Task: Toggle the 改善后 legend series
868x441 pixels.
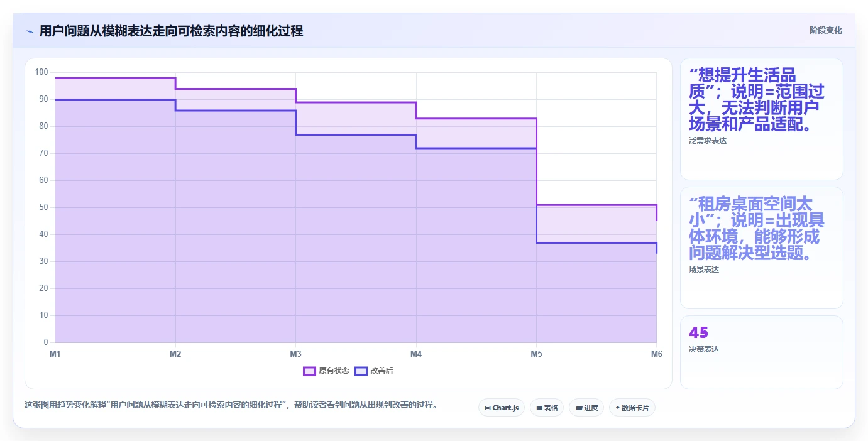Action: click(374, 371)
